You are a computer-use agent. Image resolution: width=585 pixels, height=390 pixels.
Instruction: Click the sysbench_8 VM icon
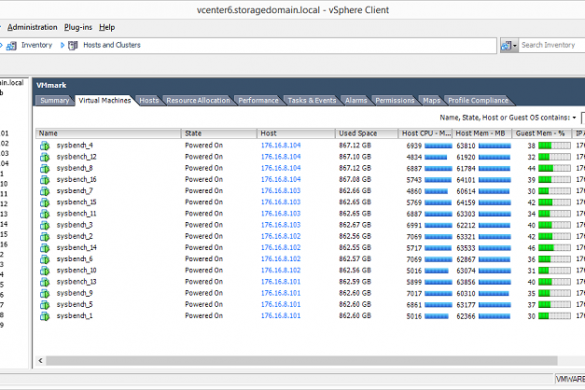point(45,168)
